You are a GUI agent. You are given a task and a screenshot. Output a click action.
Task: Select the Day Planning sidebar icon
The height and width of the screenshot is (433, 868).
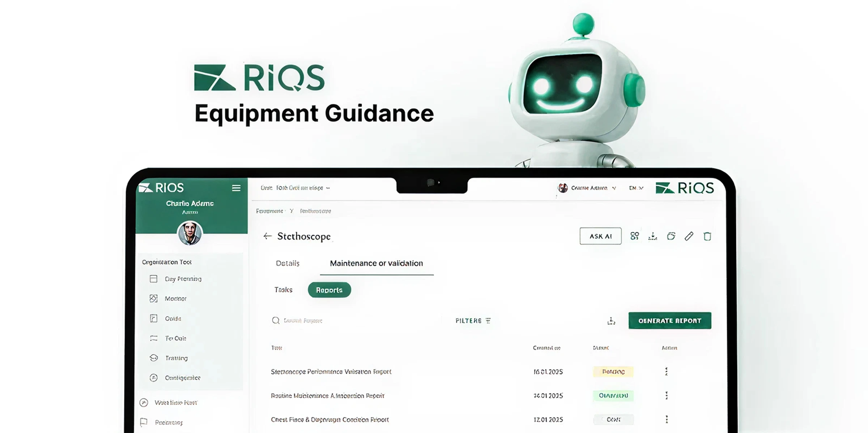pos(153,279)
